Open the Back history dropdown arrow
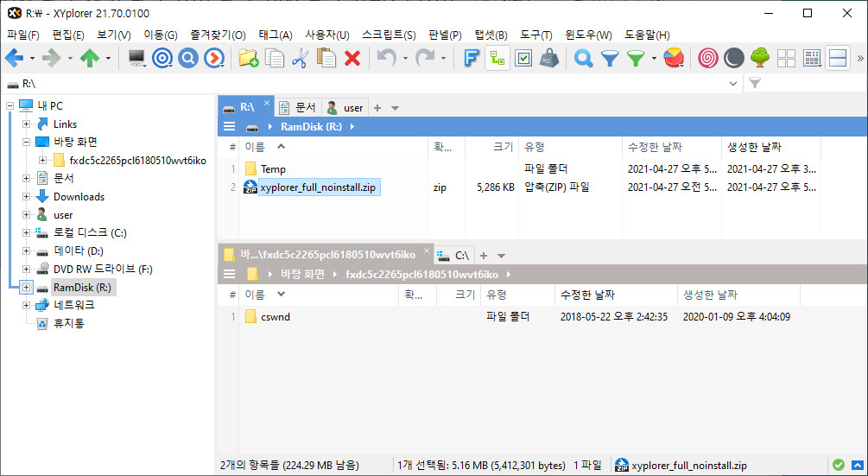868x476 pixels. click(x=32, y=58)
